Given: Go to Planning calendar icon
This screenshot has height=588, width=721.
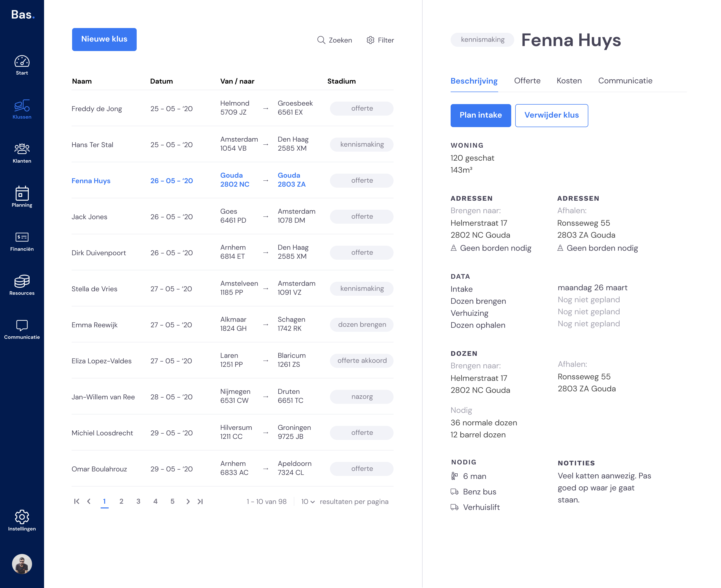Looking at the screenshot, I should click(22, 193).
